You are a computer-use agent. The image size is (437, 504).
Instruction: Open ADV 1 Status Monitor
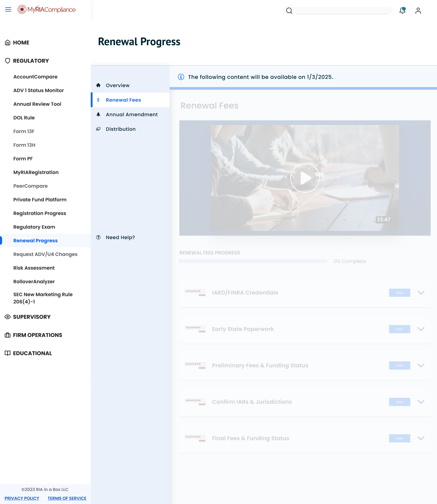(39, 90)
